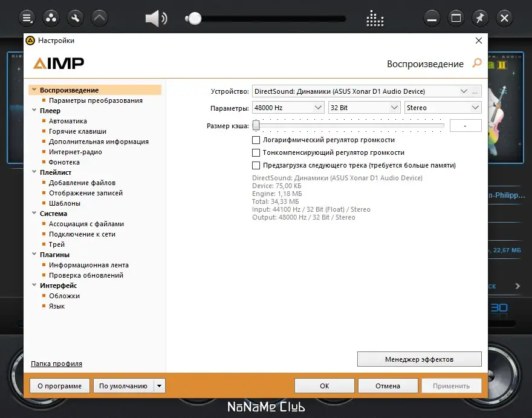This screenshot has width=532, height=418.
Task: Enable Тонкомпенсирующий регулятор громкости checkbox
Action: click(256, 153)
